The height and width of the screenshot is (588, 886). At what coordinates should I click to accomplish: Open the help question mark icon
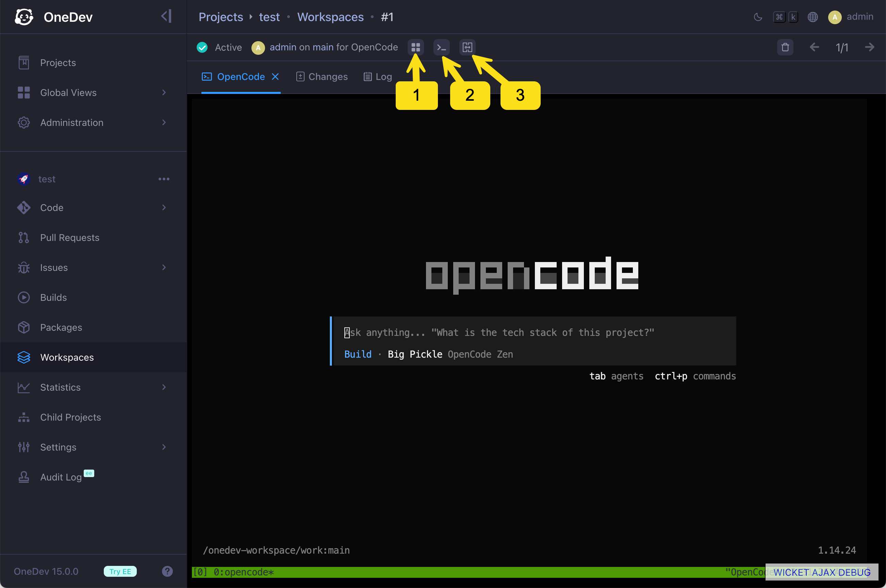tap(167, 572)
